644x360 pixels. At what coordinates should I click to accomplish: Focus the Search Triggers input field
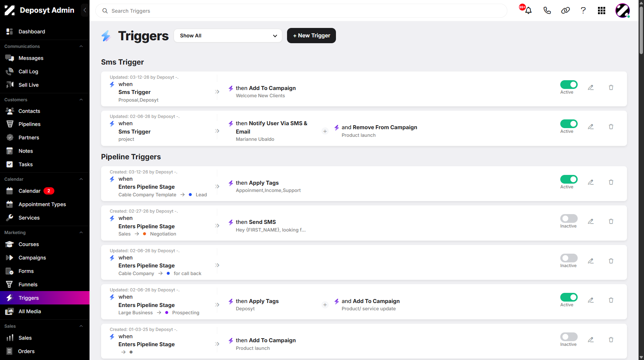pyautogui.click(x=301, y=11)
